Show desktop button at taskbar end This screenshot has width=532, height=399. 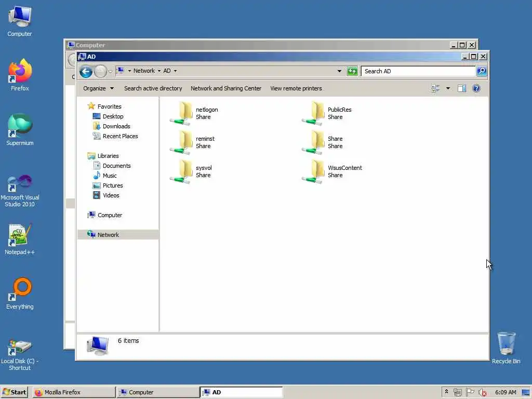pyautogui.click(x=526, y=392)
